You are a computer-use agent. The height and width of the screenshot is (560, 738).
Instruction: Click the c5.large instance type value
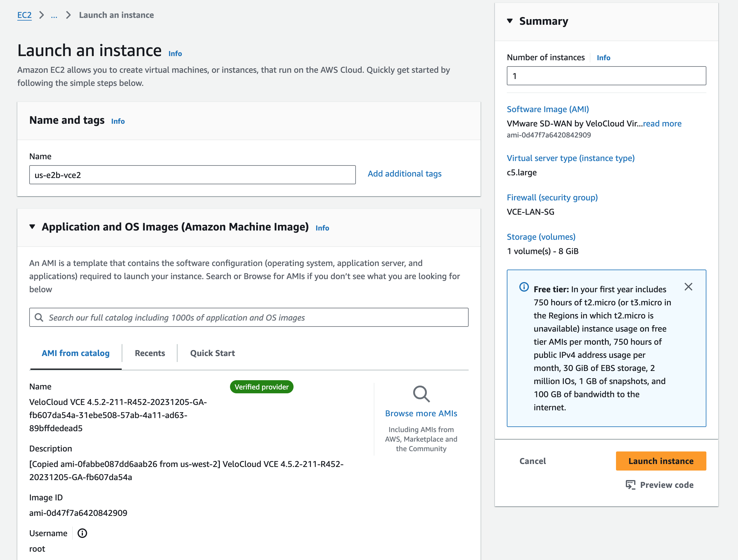(x=522, y=173)
